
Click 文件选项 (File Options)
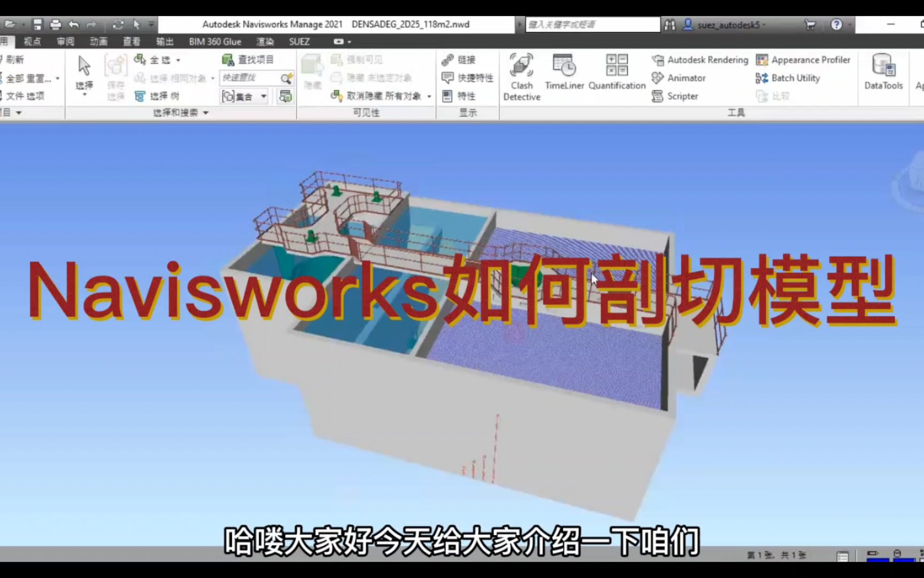[22, 96]
